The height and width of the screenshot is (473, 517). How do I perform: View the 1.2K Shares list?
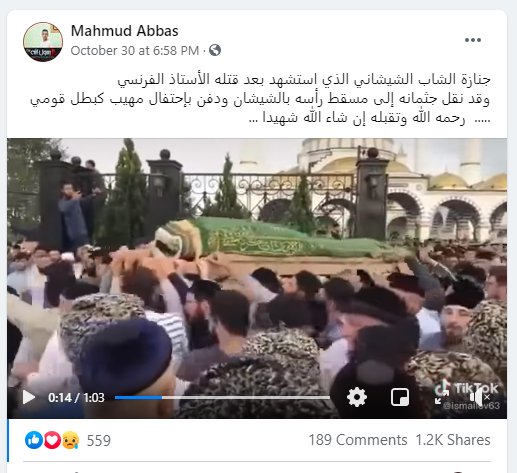click(453, 440)
